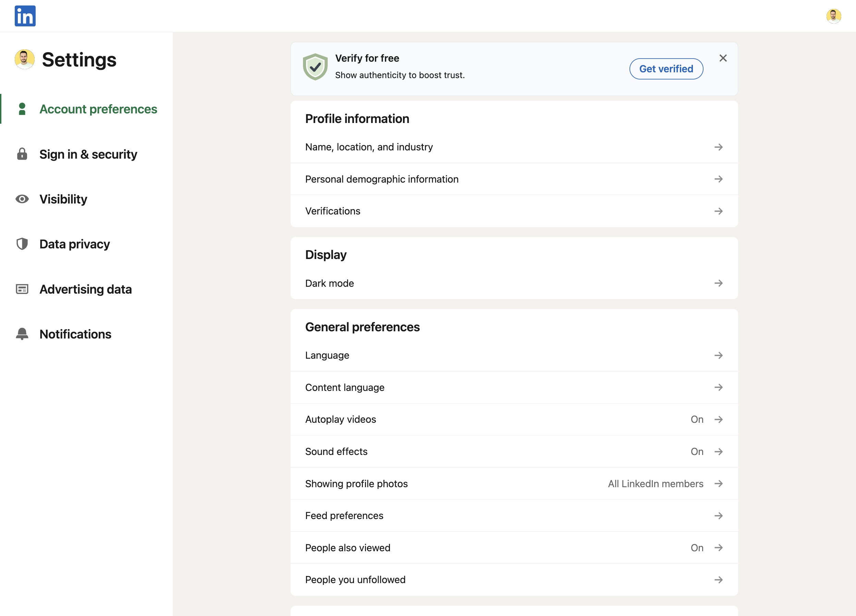
Task: Click the green verification shield icon
Action: pos(315,67)
